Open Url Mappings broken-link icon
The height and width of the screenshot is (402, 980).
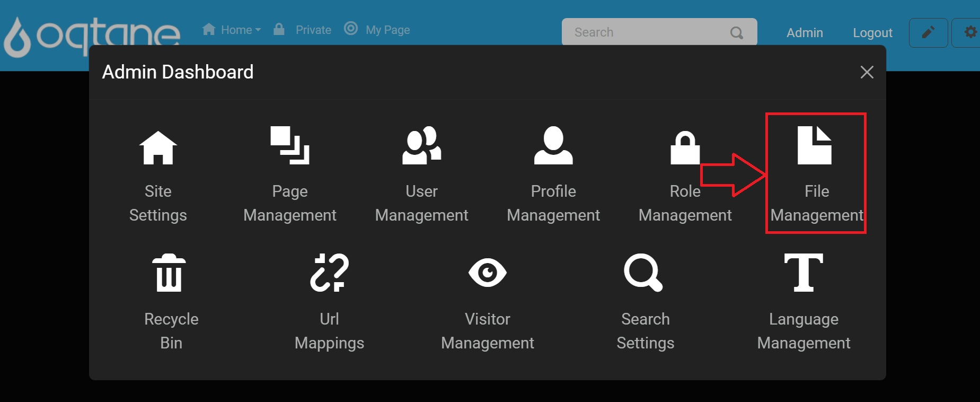click(x=329, y=273)
